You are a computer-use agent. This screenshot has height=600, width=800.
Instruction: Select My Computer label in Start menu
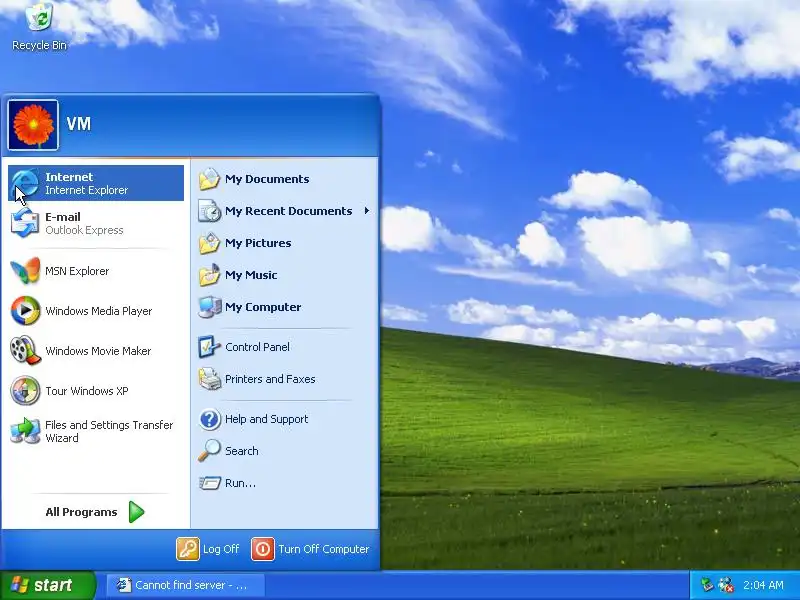(263, 307)
